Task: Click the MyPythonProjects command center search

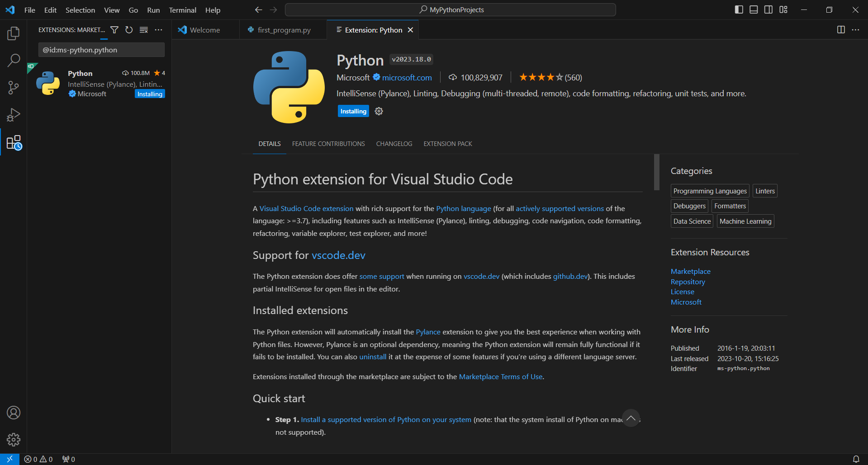Action: 451,9
